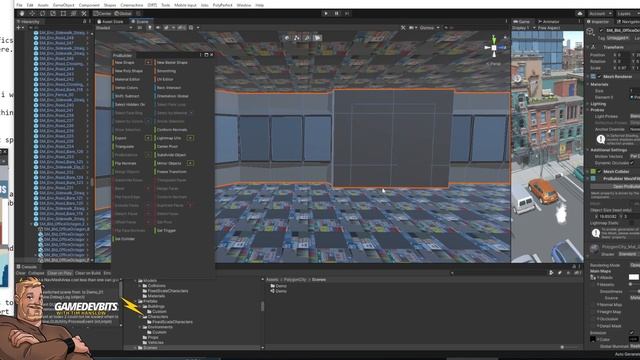Viewport: 640px width, 360px height.
Task: Open the PolyPerfect menu
Action: pyautogui.click(x=222, y=5)
